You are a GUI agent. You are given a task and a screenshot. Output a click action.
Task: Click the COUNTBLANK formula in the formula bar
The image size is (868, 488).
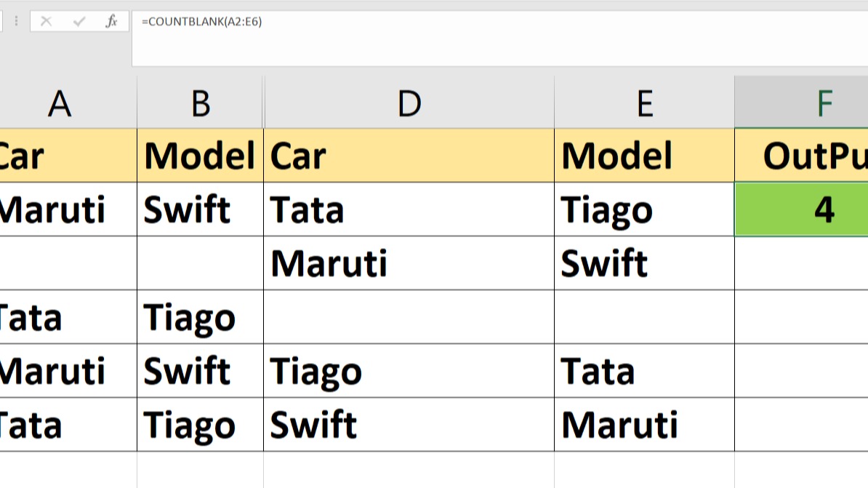[201, 22]
